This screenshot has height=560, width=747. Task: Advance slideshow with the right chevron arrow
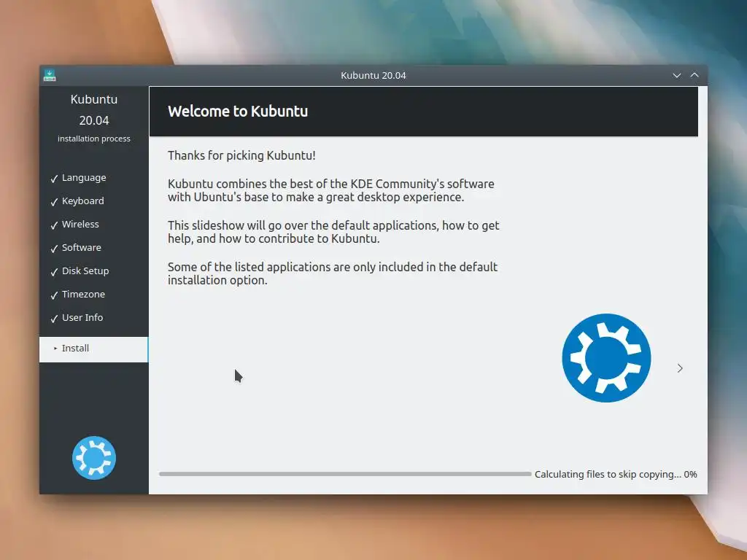680,368
